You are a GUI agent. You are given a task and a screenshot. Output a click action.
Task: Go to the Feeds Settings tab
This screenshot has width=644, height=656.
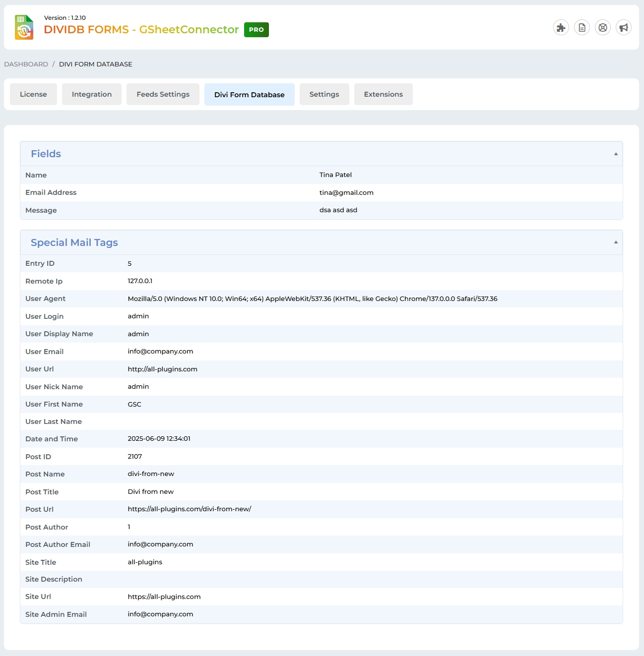pyautogui.click(x=163, y=94)
